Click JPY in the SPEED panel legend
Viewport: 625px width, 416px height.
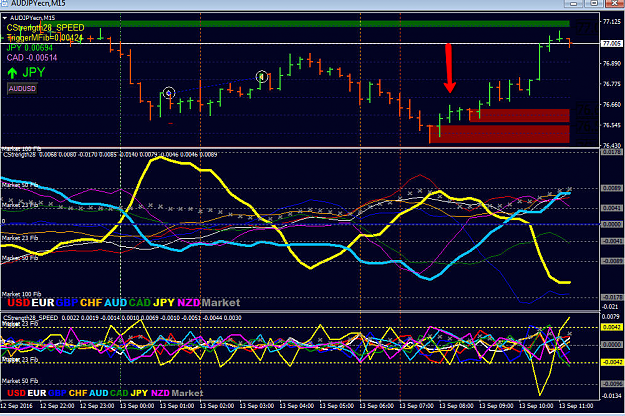[139, 393]
